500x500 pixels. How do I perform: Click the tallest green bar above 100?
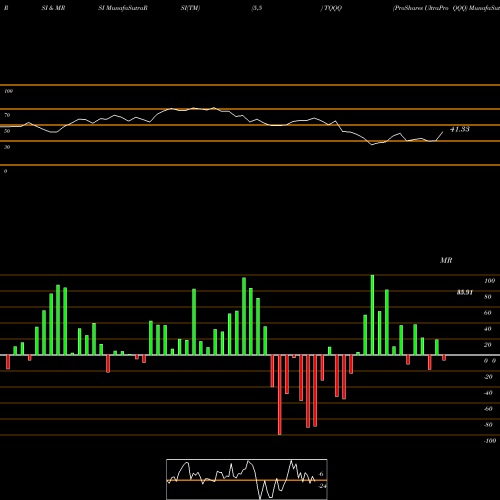372,315
